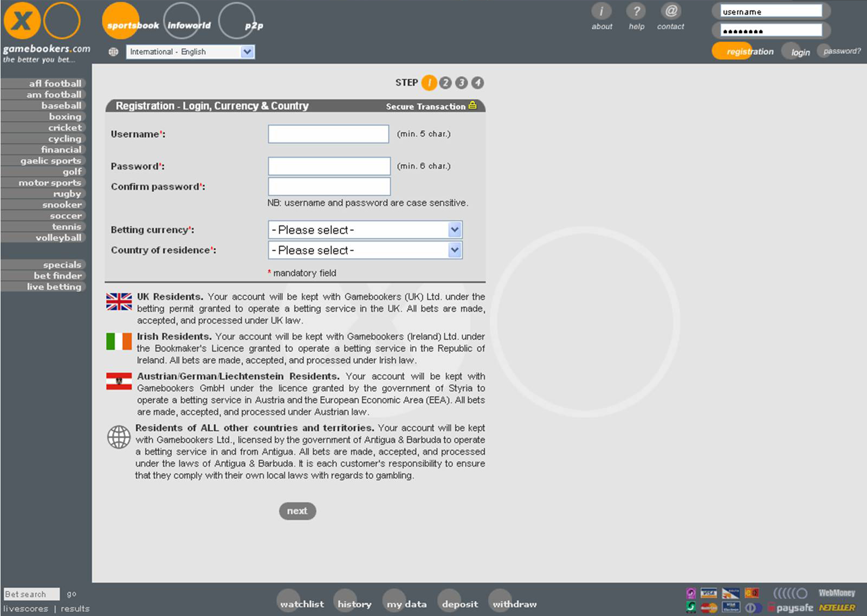
Task: Click the wireframe globe icon for other countries
Action: pos(119,437)
